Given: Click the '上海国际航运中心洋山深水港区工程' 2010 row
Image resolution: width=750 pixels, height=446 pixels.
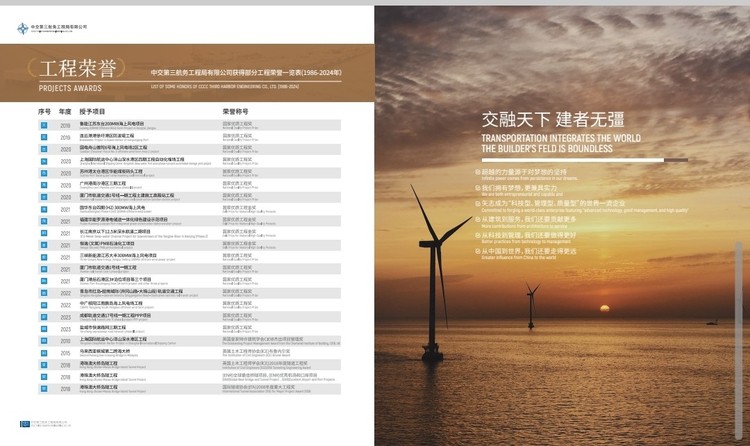Looking at the screenshot, I should pyautogui.click(x=189, y=341).
